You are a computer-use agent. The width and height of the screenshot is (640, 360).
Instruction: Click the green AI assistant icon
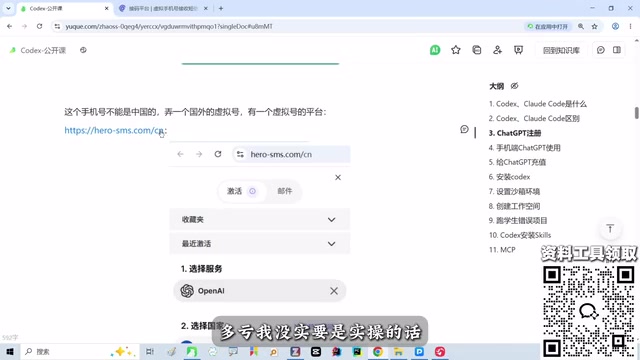coord(435,50)
